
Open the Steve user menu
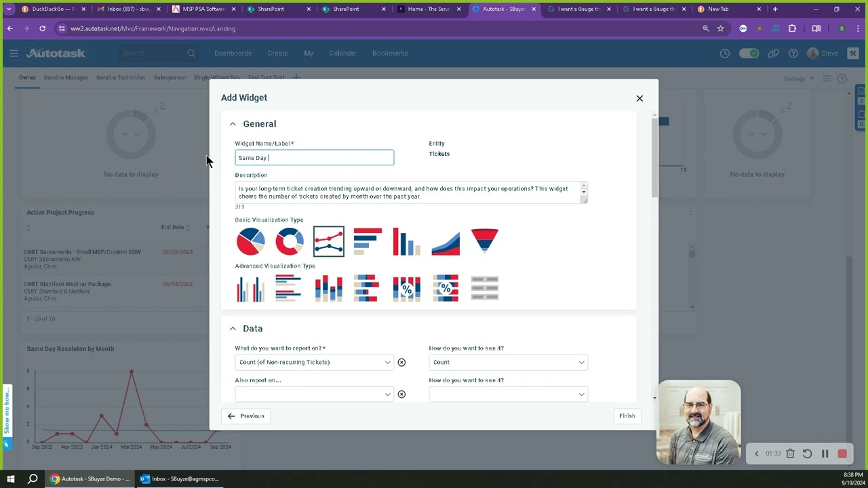point(823,53)
